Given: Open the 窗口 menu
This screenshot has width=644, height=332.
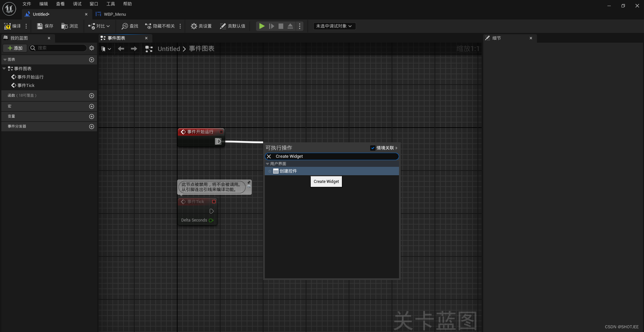Looking at the screenshot, I should (x=94, y=4).
